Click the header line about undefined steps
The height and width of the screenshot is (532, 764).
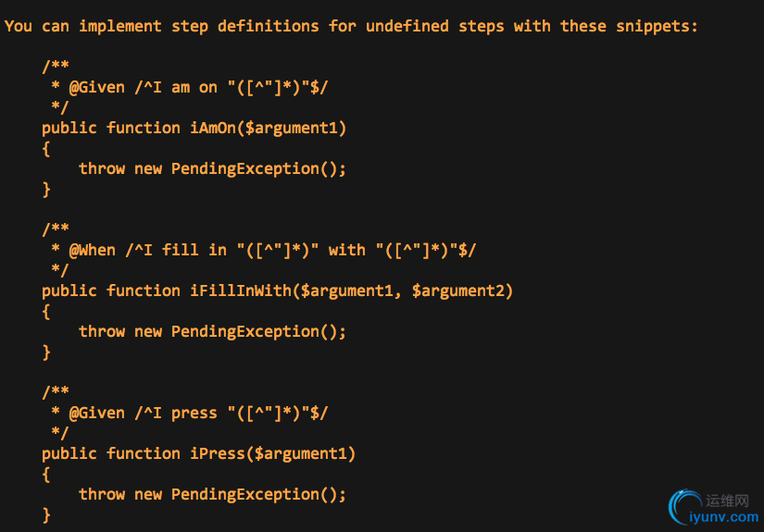[x=351, y=26]
